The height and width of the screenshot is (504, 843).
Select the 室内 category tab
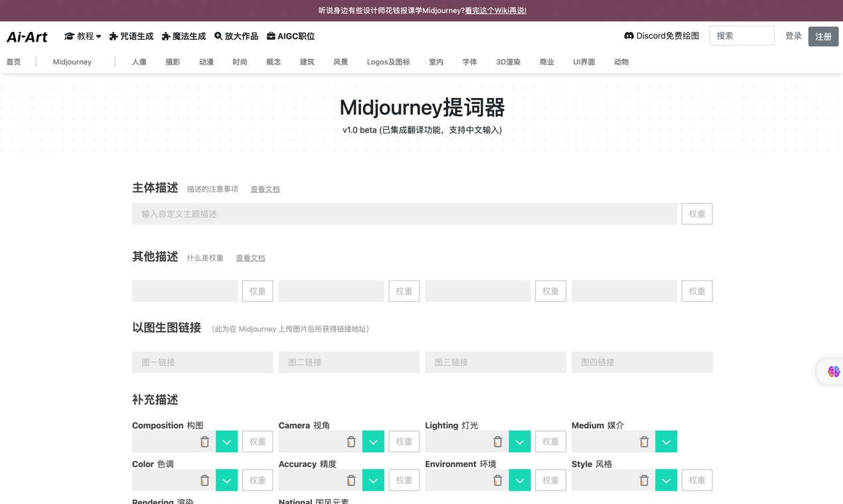pos(436,62)
